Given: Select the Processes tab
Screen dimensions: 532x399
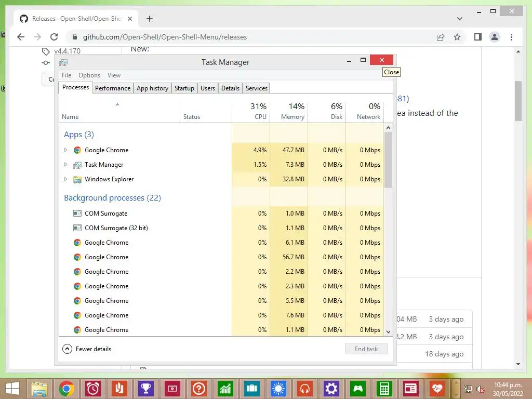Looking at the screenshot, I should (x=75, y=87).
